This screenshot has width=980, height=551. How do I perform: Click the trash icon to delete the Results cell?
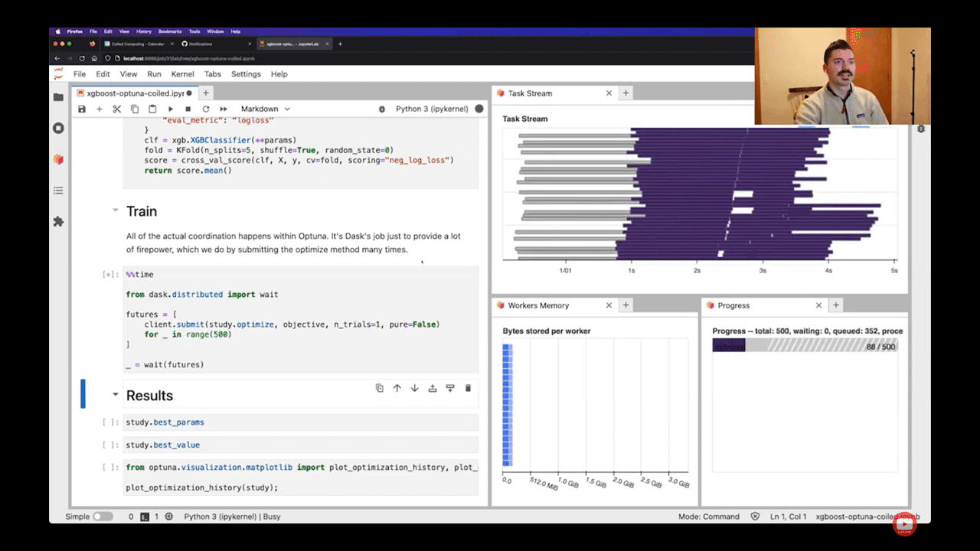(468, 388)
